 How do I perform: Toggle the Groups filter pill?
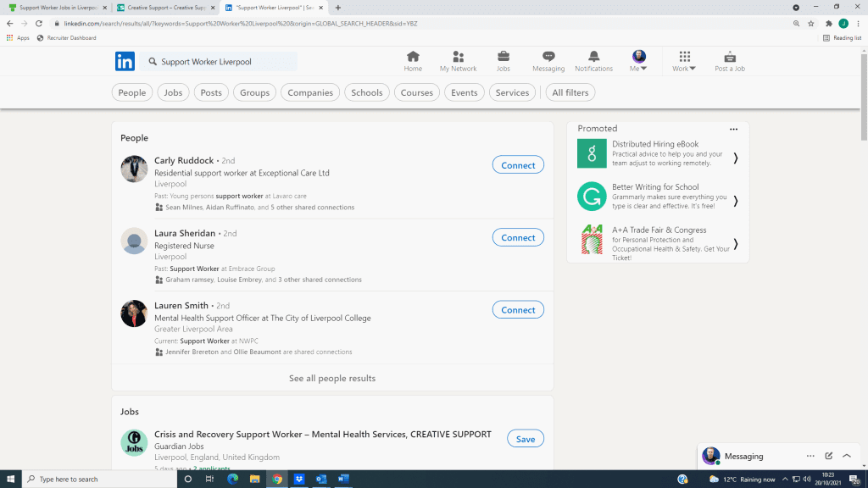(254, 92)
